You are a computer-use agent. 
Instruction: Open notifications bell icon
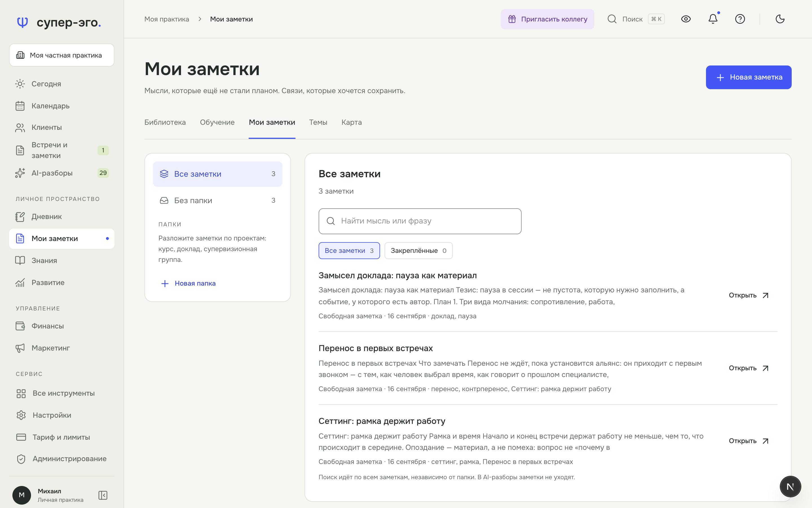point(713,19)
